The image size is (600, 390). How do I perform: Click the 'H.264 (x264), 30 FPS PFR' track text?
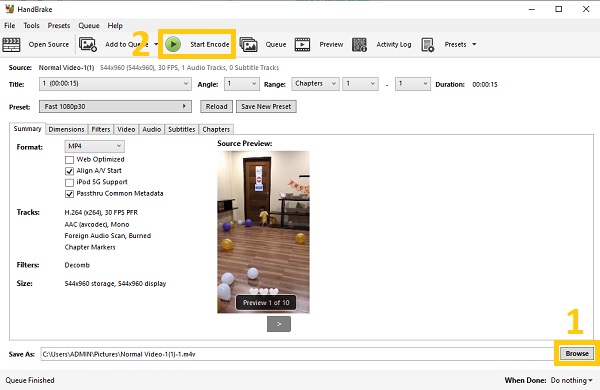101,213
